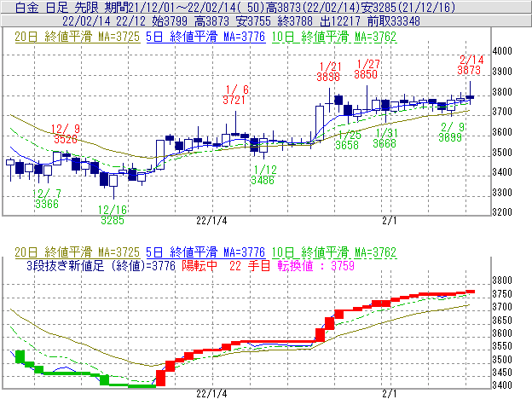Click the 2/14 3873 high label
532x405 pixels.
pyautogui.click(x=470, y=65)
